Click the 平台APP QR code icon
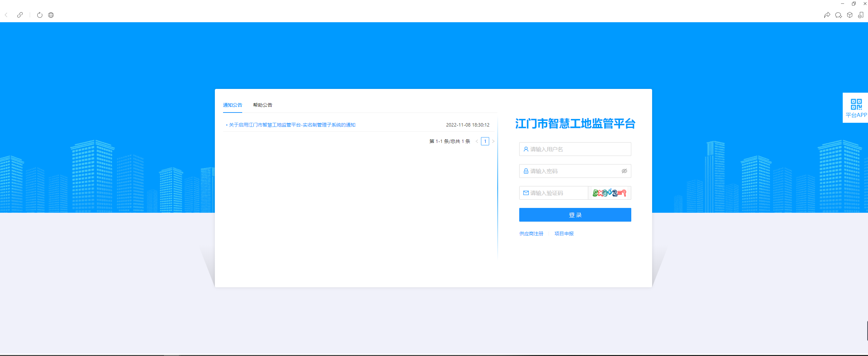Screen dimensions: 868x356 tap(856, 104)
